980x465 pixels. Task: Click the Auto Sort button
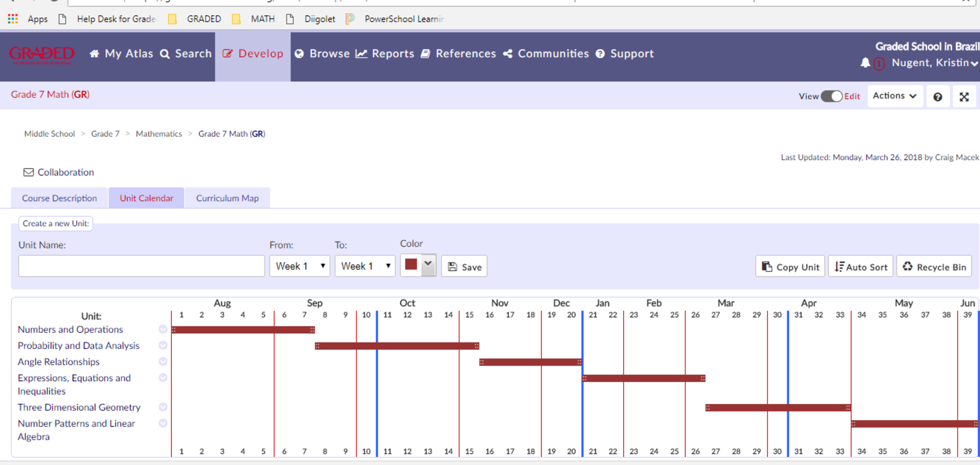pos(860,267)
